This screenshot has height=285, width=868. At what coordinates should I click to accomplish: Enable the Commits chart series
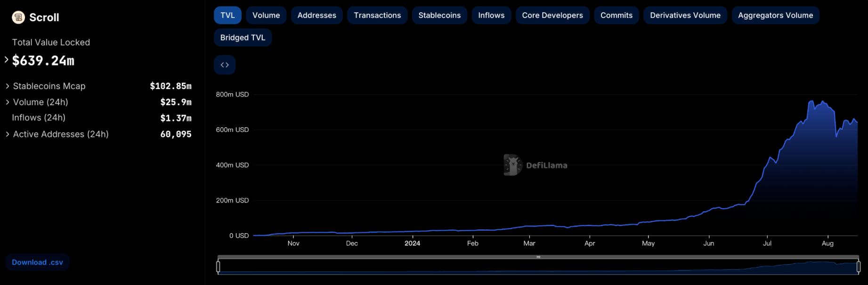point(616,16)
